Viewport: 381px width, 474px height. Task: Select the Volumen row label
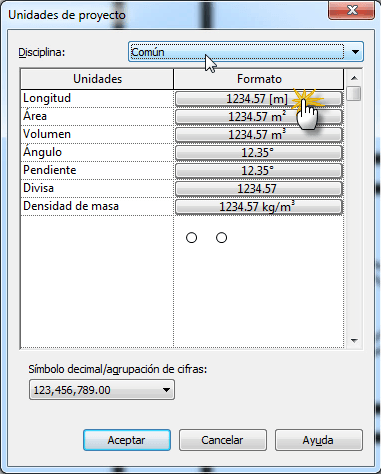[x=47, y=134]
